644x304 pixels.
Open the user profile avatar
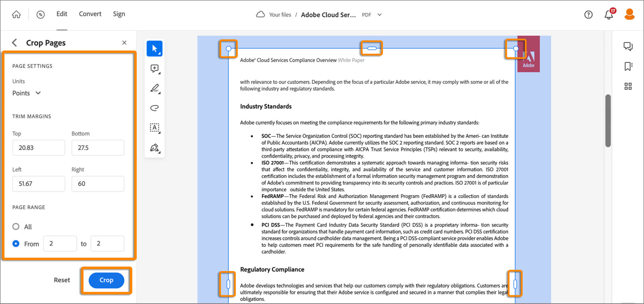click(x=630, y=14)
